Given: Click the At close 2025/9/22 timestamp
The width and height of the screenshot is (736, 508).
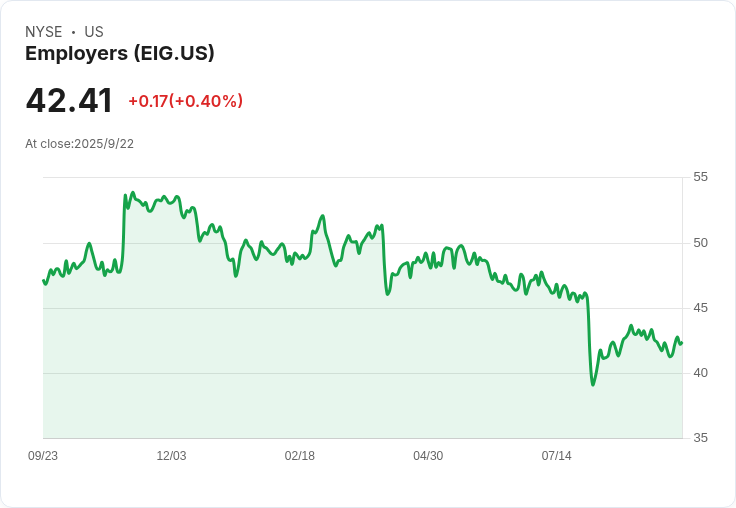Looking at the screenshot, I should coord(80,144).
